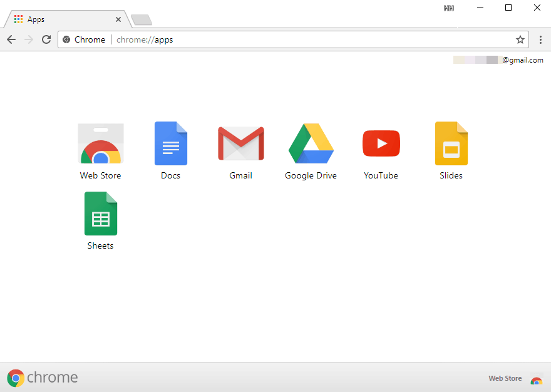Reload the current page
Screen dimensions: 551x392
46,39
